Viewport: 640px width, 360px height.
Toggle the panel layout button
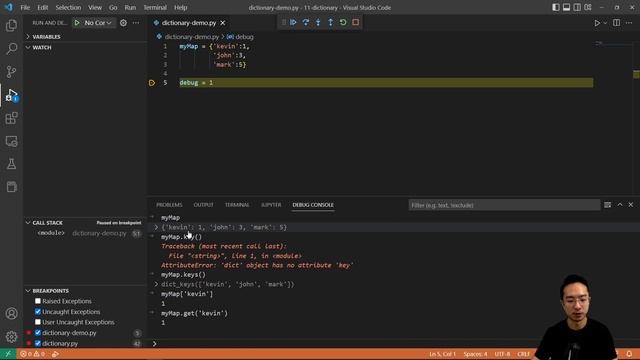[567, 7]
